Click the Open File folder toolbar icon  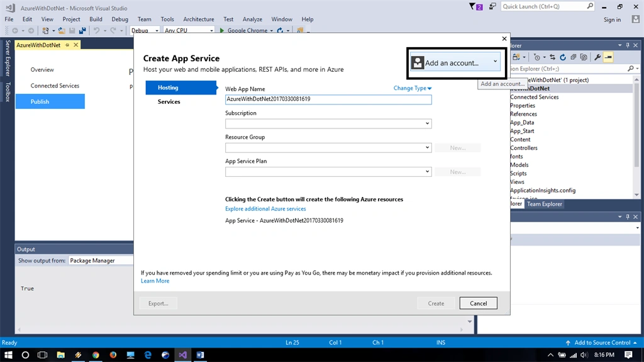(61, 30)
